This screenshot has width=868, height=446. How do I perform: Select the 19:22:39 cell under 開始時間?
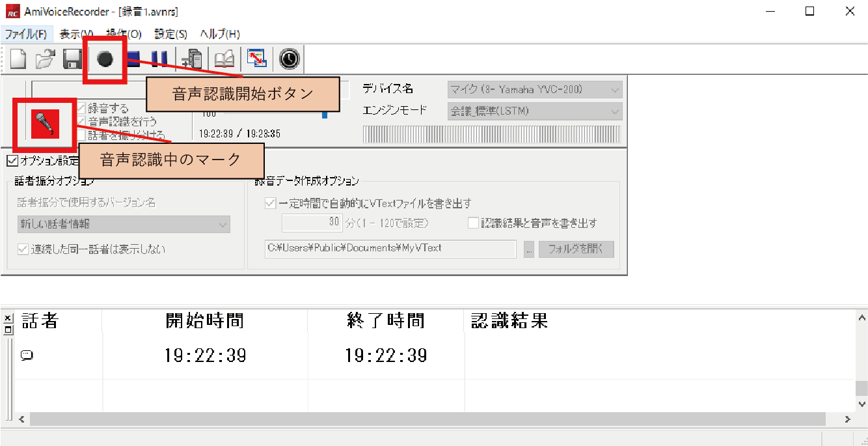(205, 355)
